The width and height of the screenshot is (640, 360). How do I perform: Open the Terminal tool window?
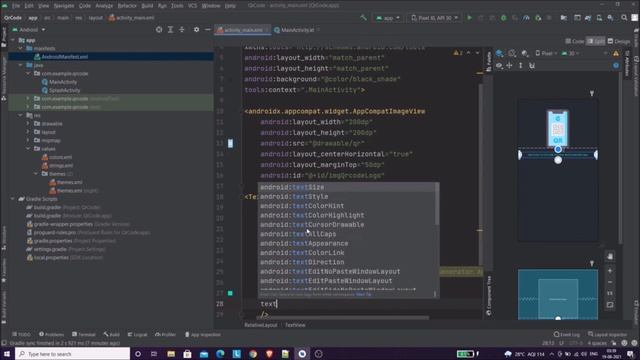point(83,334)
